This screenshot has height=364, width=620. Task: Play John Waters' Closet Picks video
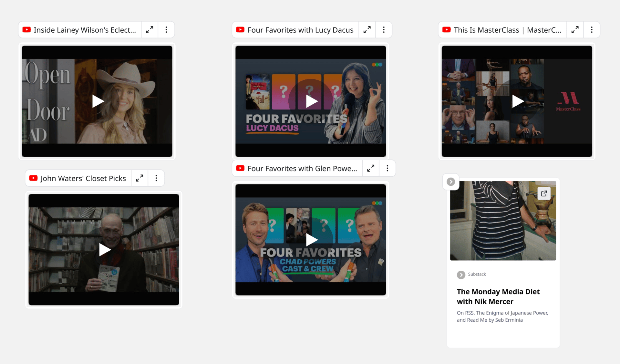pyautogui.click(x=104, y=250)
